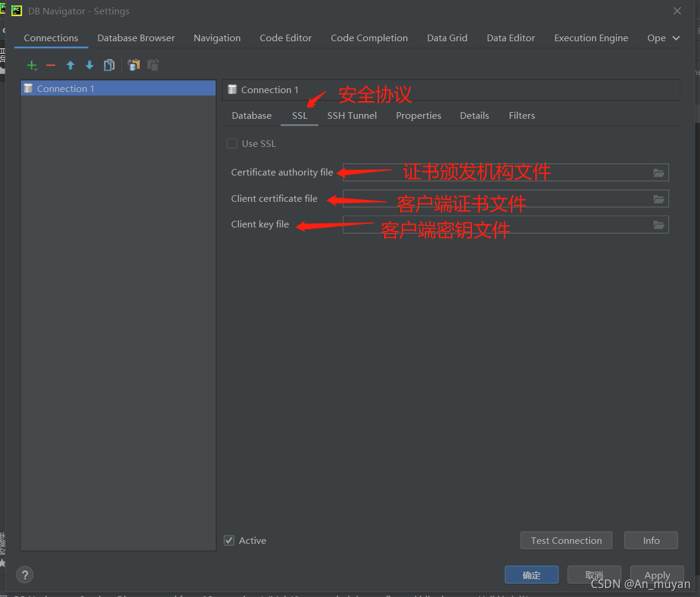Click the PyCharm logo in title bar
Image resolution: width=700 pixels, height=597 pixels.
(17, 11)
